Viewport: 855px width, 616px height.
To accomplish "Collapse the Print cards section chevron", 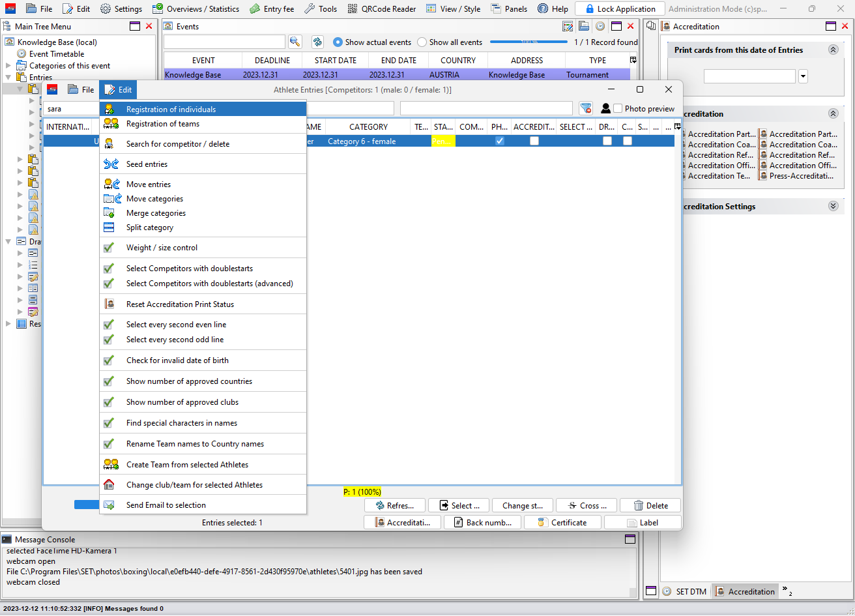I will click(x=833, y=50).
